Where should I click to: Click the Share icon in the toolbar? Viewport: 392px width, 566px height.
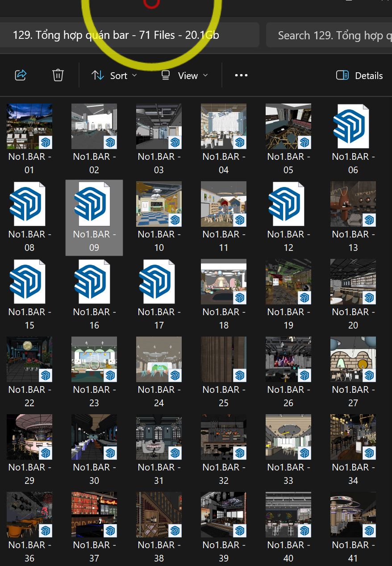pos(21,75)
